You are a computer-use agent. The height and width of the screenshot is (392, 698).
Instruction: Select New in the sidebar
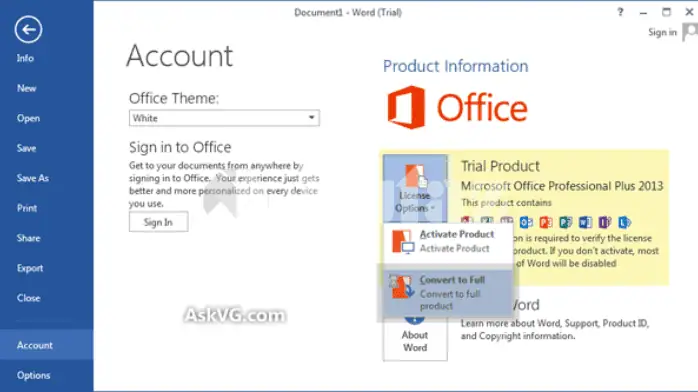coord(26,88)
